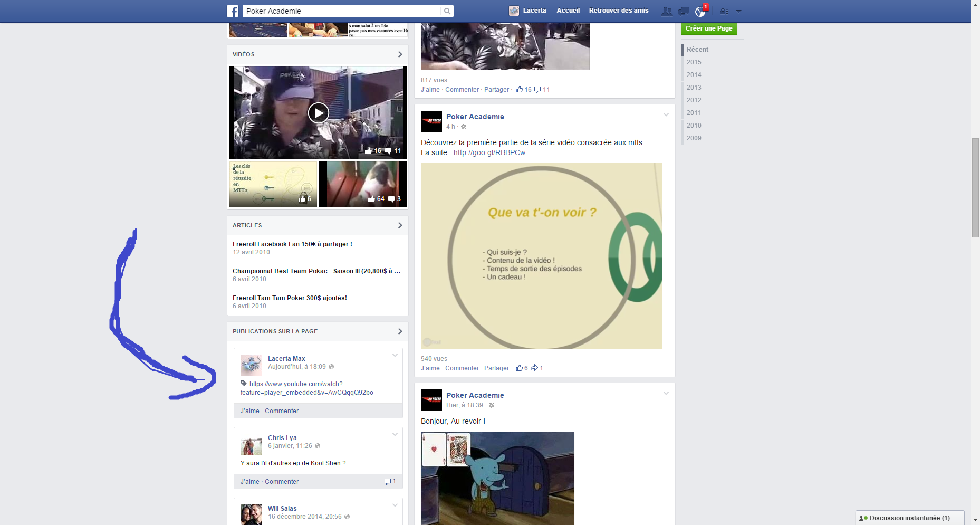Click Partager on the 817 vues post
980x525 pixels.
click(x=496, y=90)
